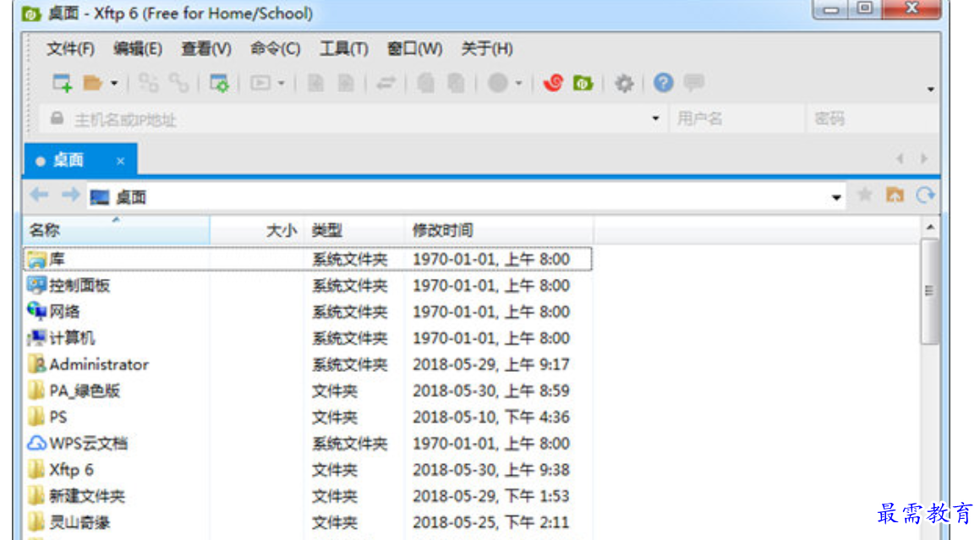Click the new terminal icon in toolbar
Viewport: 980px width, 540px height.
click(260, 83)
